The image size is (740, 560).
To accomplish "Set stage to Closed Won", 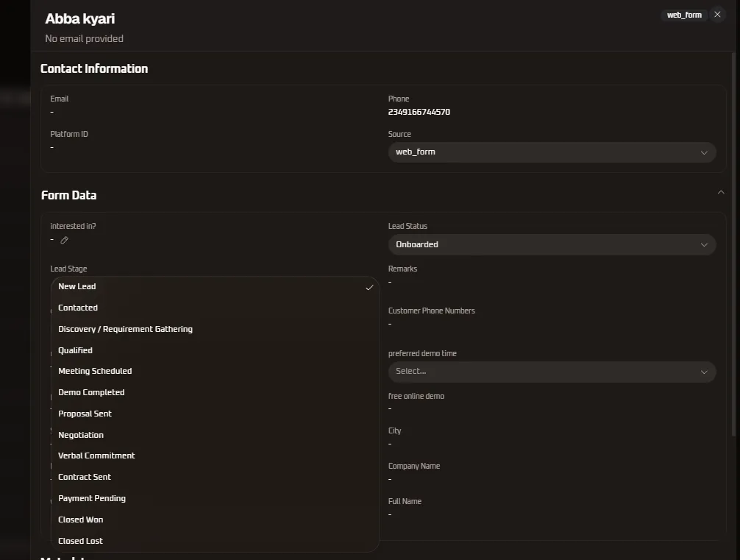I will (x=216, y=520).
